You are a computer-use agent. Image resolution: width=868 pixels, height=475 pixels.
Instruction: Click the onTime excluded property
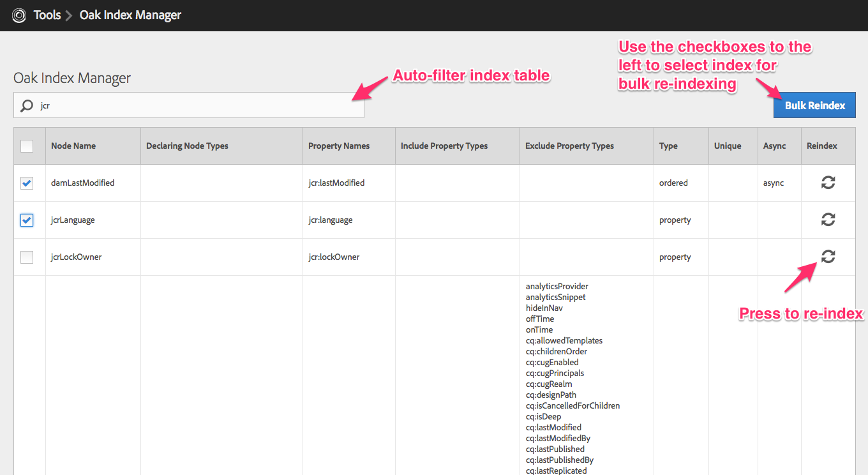tap(539, 329)
